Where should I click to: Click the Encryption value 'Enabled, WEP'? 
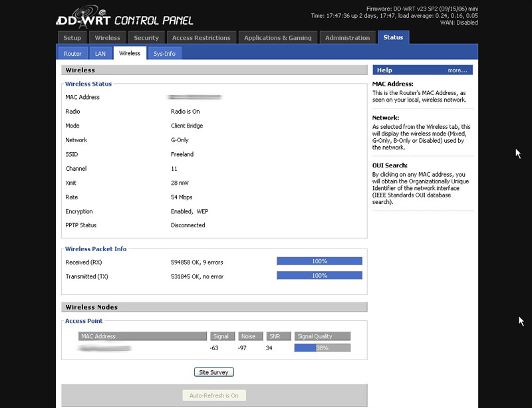pos(190,211)
